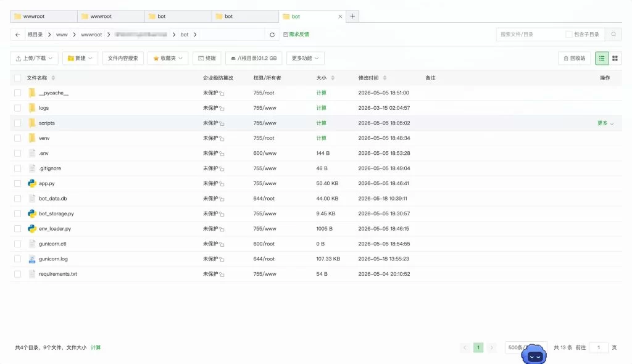Open the 回收站 recycle bin
The width and height of the screenshot is (632, 364).
click(574, 59)
